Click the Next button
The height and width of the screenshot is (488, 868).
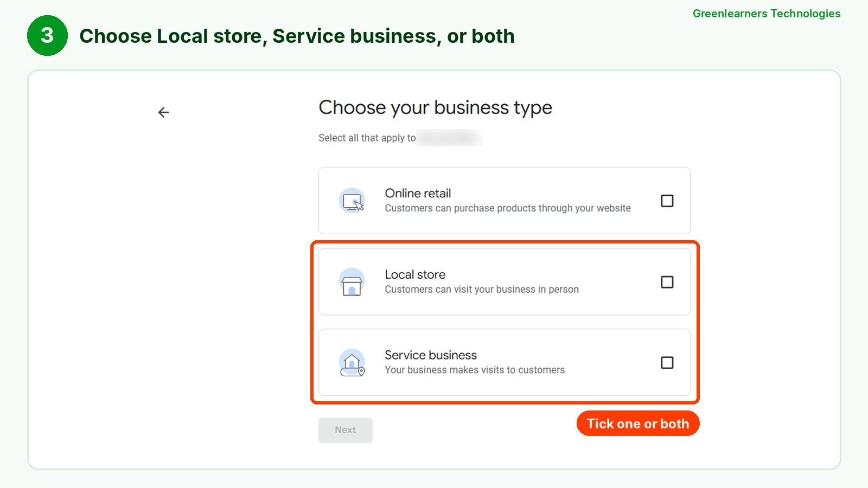click(x=346, y=430)
